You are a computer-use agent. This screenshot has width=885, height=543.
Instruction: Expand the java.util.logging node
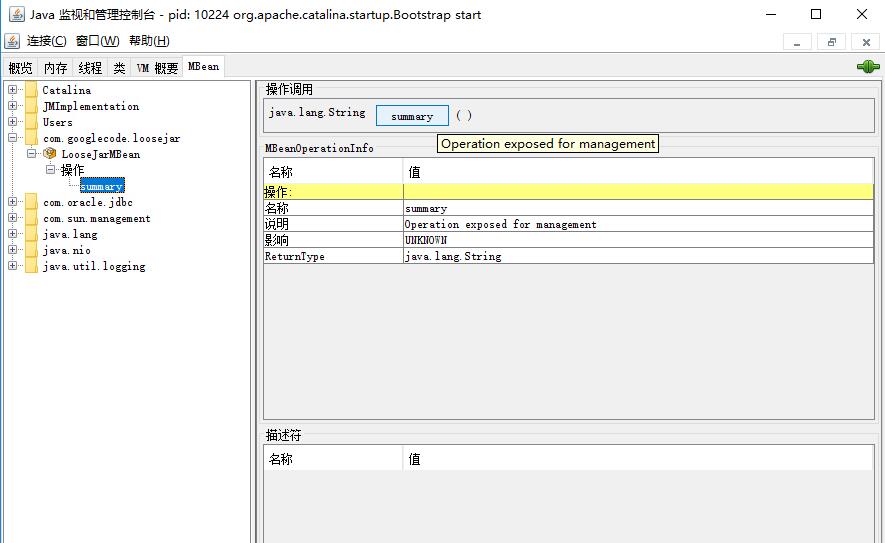[13, 266]
